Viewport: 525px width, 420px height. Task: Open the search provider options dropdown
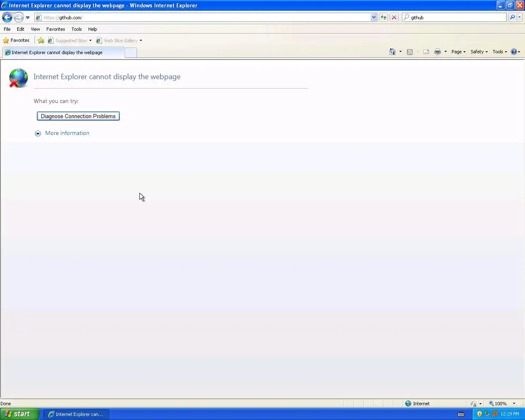click(520, 18)
